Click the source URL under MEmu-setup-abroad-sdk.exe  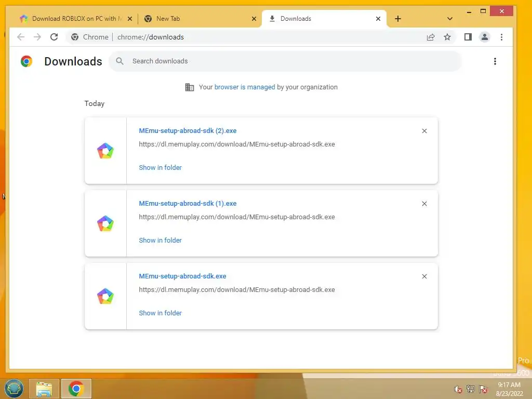[x=237, y=290]
